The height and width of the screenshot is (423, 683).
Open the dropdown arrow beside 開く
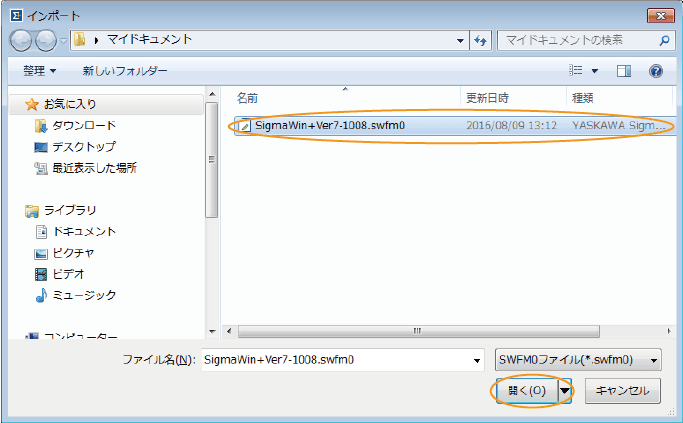(x=565, y=390)
